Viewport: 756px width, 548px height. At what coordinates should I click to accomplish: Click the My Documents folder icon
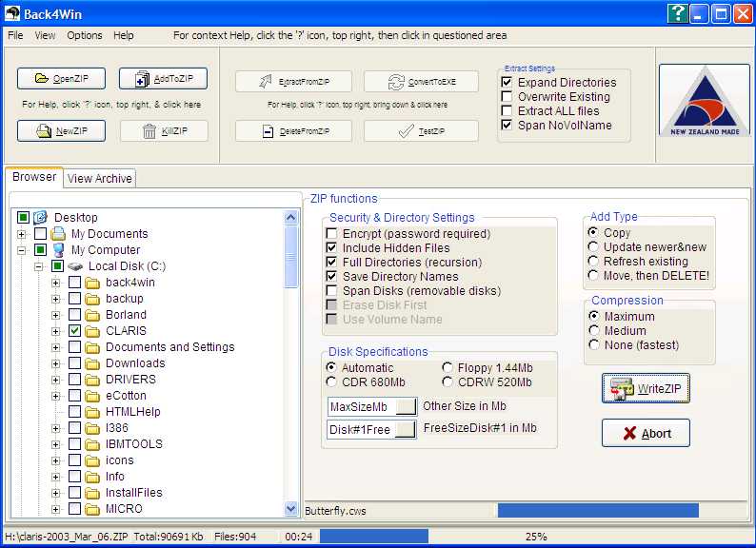pyautogui.click(x=58, y=234)
